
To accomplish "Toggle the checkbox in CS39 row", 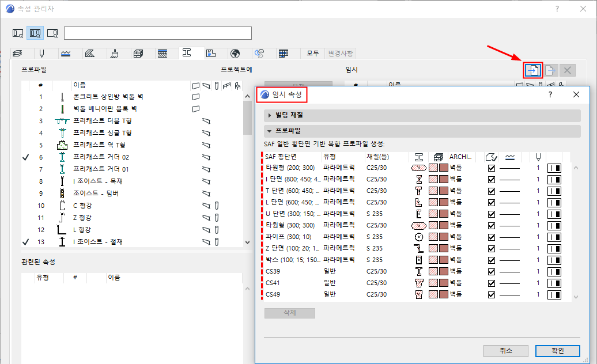I will click(492, 272).
